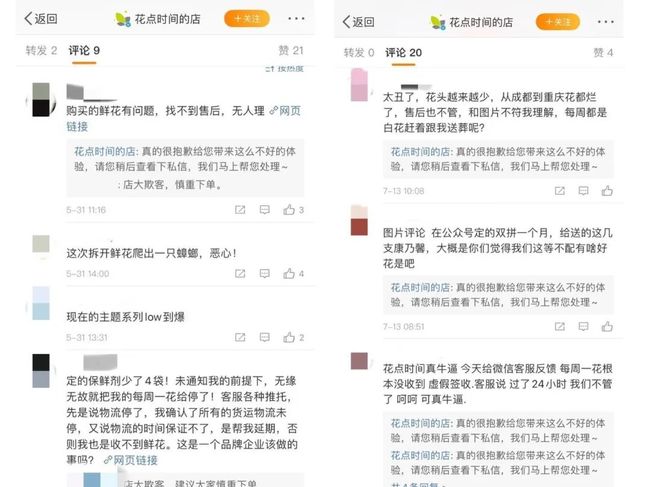Share the 7-13 10:08 comment
This screenshot has width=650, height=487.
(560, 191)
